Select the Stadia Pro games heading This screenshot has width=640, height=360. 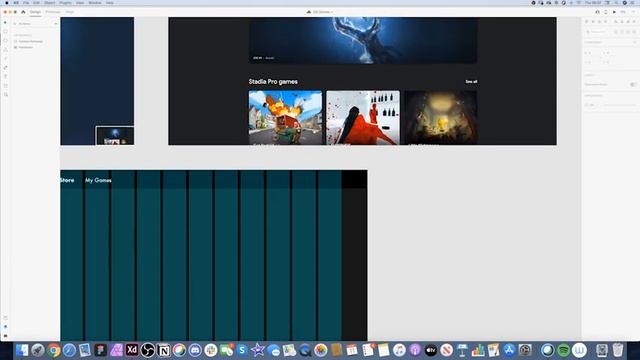point(273,82)
